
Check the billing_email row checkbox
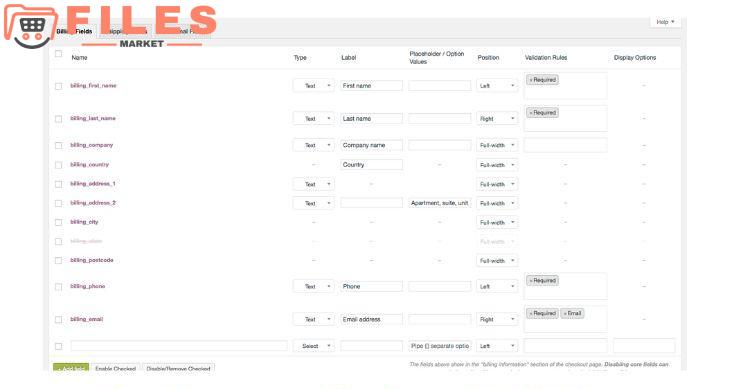(58, 320)
